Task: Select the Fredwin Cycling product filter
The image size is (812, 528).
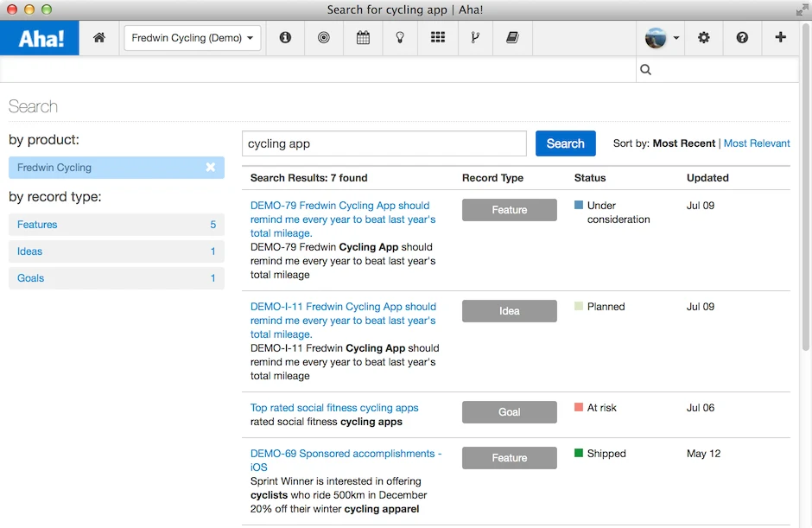Action: tap(117, 168)
